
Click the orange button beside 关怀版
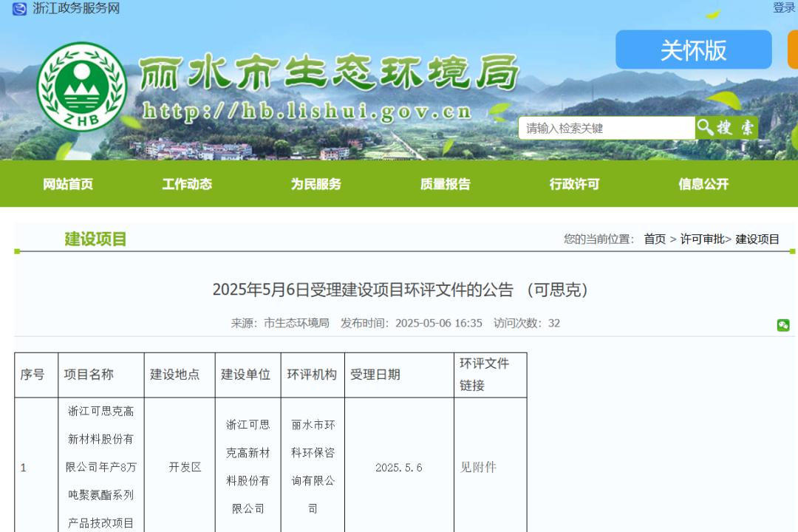point(792,50)
